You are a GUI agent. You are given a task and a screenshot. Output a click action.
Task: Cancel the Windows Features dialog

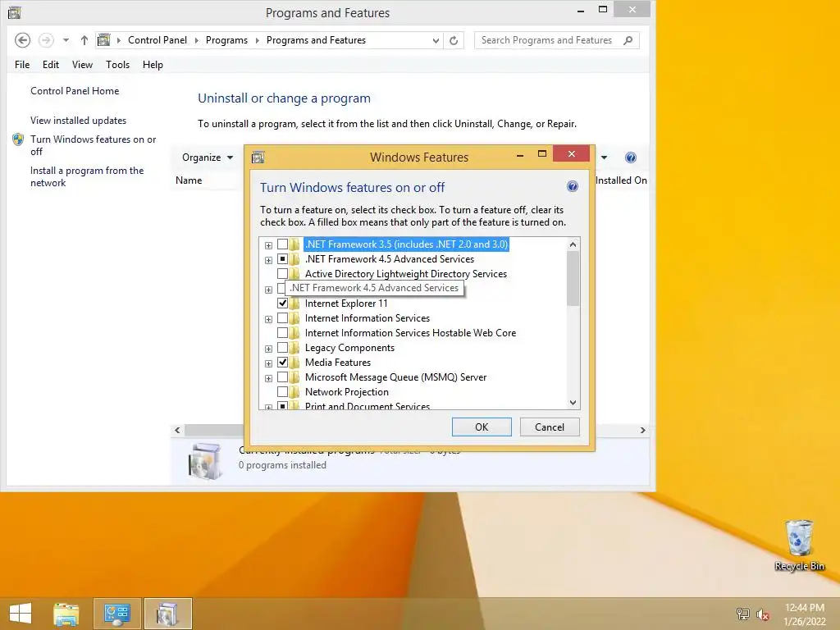click(550, 427)
